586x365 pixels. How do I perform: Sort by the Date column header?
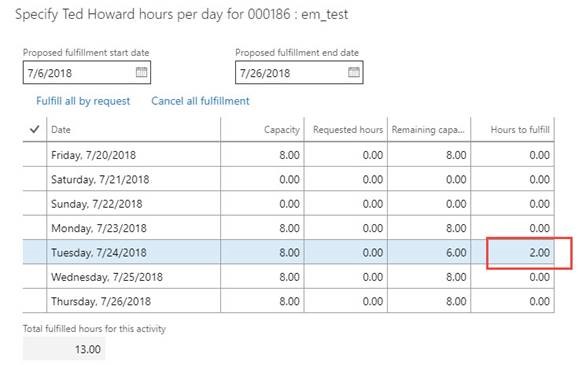133,129
